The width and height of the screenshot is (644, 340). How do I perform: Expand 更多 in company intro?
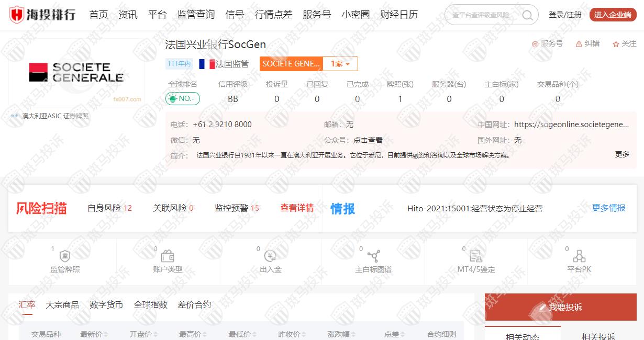[x=622, y=154]
